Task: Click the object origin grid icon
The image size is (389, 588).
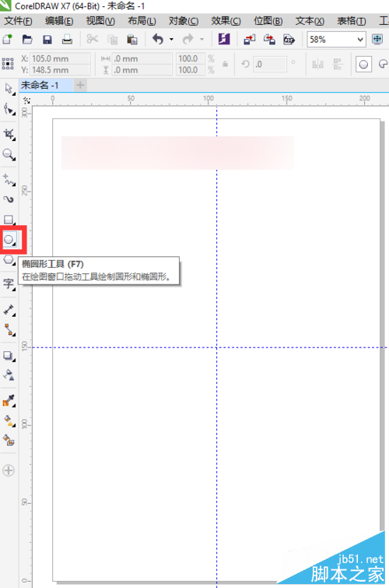Action: click(x=8, y=64)
